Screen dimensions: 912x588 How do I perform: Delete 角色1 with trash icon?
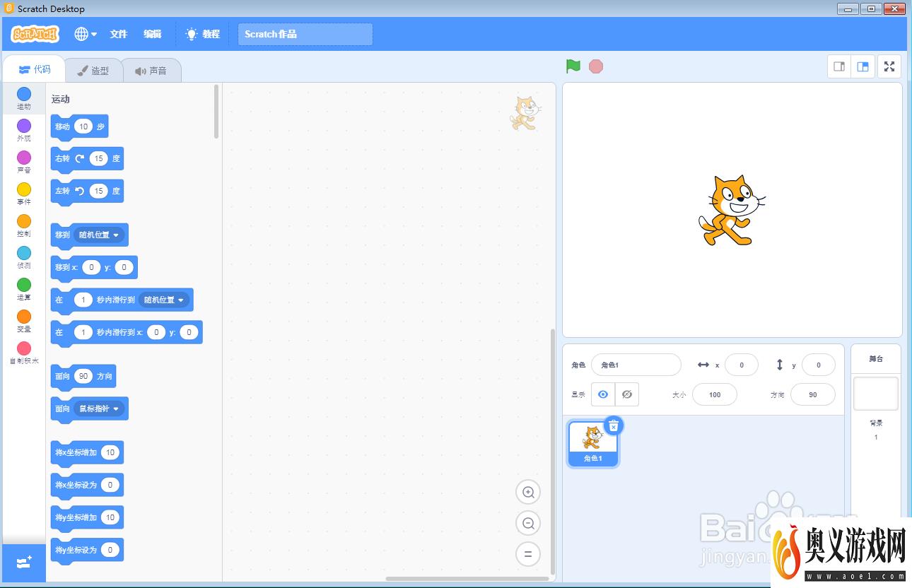[614, 425]
